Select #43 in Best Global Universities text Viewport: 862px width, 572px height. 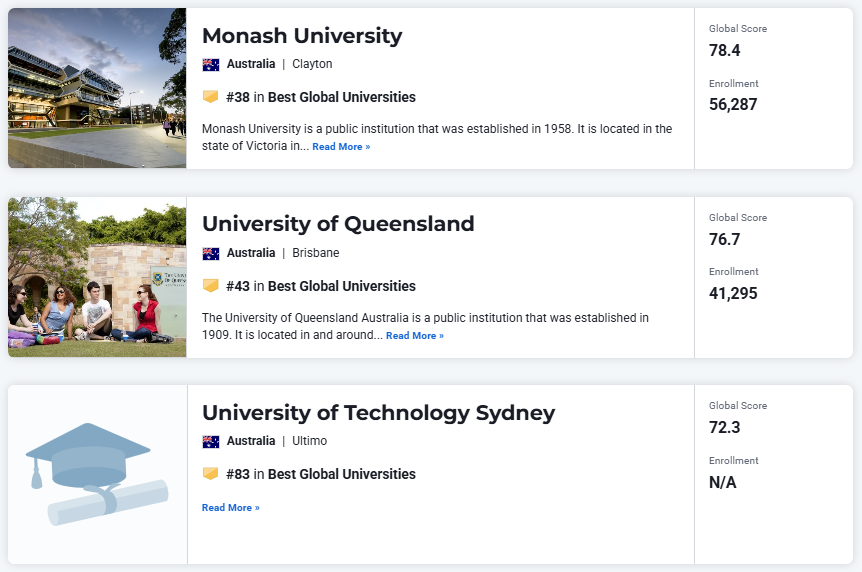tap(321, 287)
